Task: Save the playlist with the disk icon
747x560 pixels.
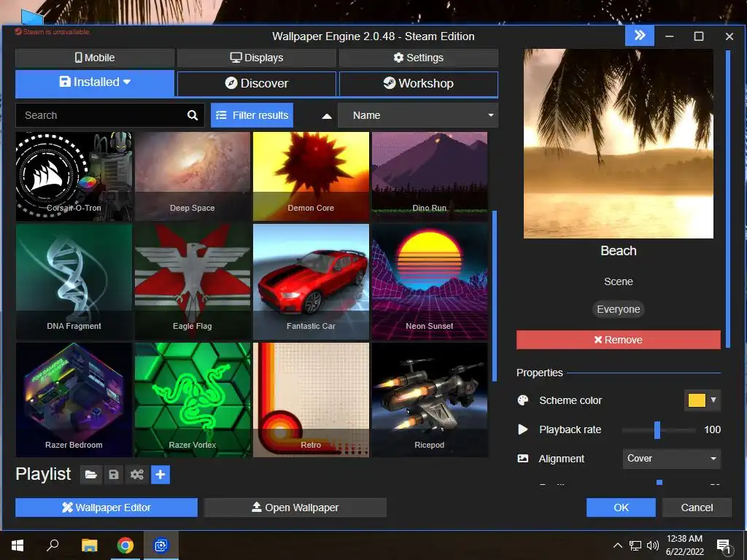Action: pos(113,475)
